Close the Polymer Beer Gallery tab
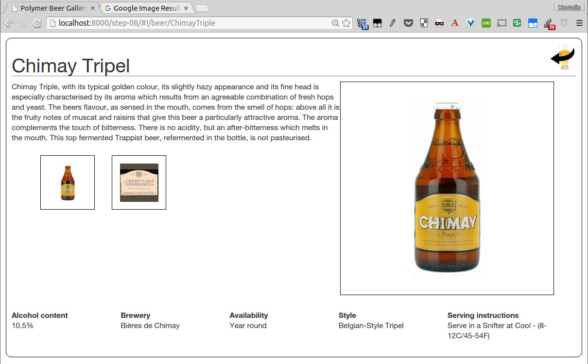Screen dimensions: 588x364 [x=93, y=8]
